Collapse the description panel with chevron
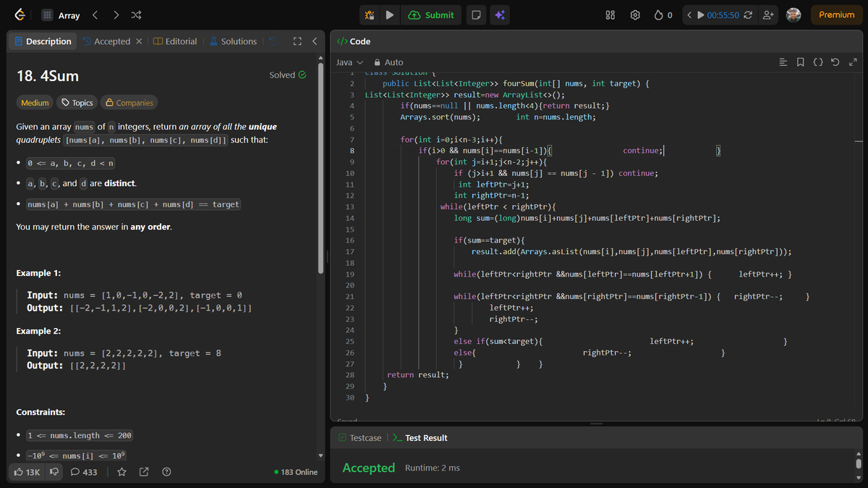This screenshot has width=868, height=488. 314,41
